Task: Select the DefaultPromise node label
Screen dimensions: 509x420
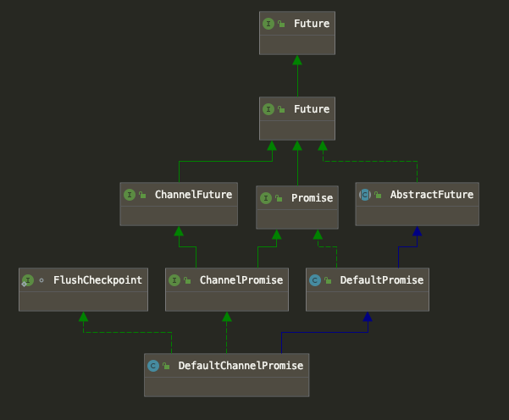Action: [x=381, y=279]
